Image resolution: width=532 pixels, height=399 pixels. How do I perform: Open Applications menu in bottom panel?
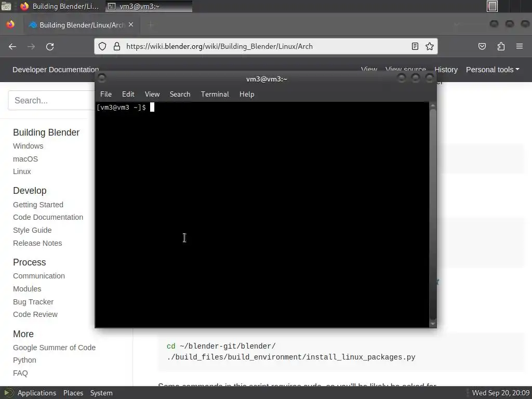click(37, 393)
